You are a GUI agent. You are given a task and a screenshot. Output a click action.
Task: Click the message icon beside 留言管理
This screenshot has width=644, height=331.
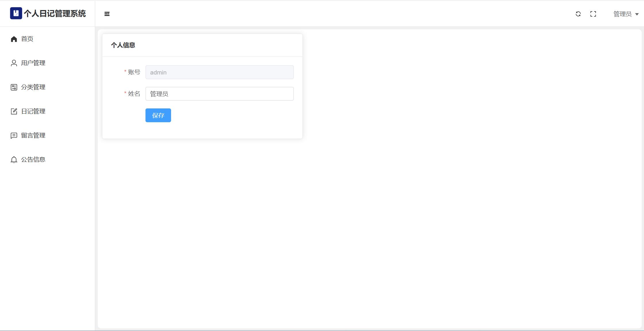[14, 135]
